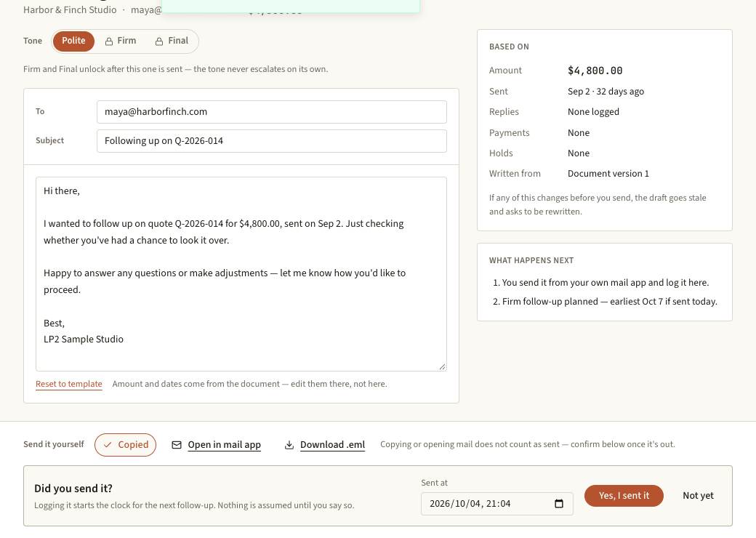Click 'Logging it starts the clock' description
This screenshot has height=538, width=756.
[x=194, y=506]
